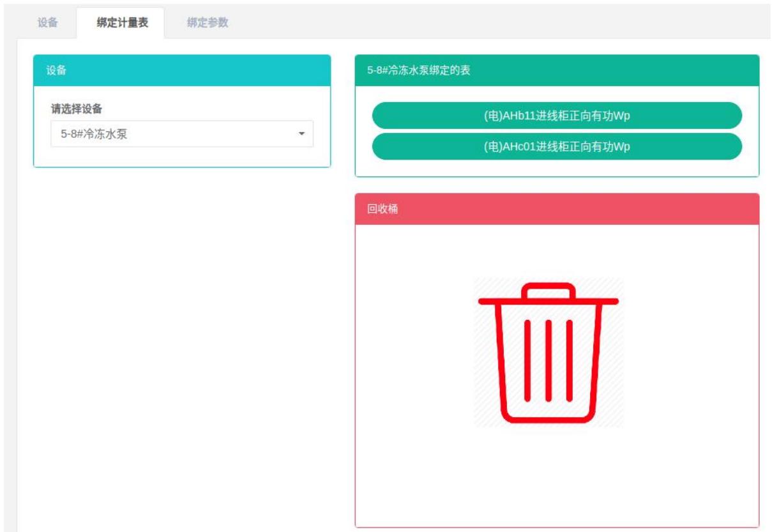Open the 5-8#冷冻水泵 device dropdown
772x532 pixels.
[181, 134]
